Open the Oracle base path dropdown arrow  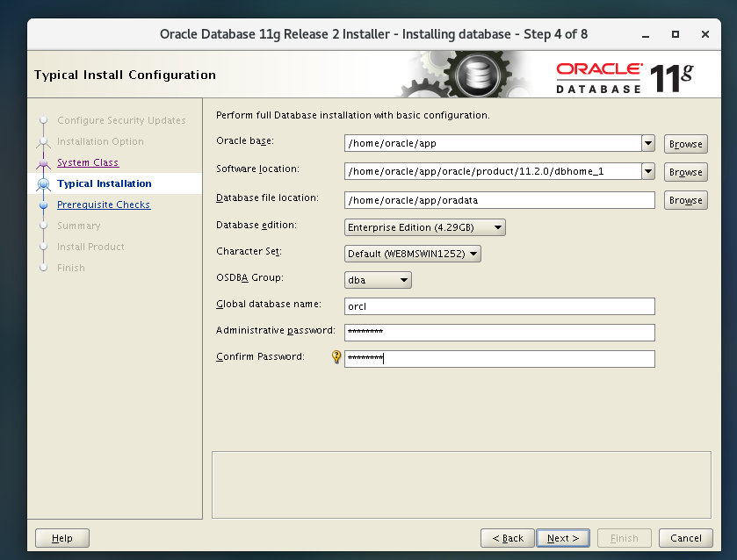point(648,143)
